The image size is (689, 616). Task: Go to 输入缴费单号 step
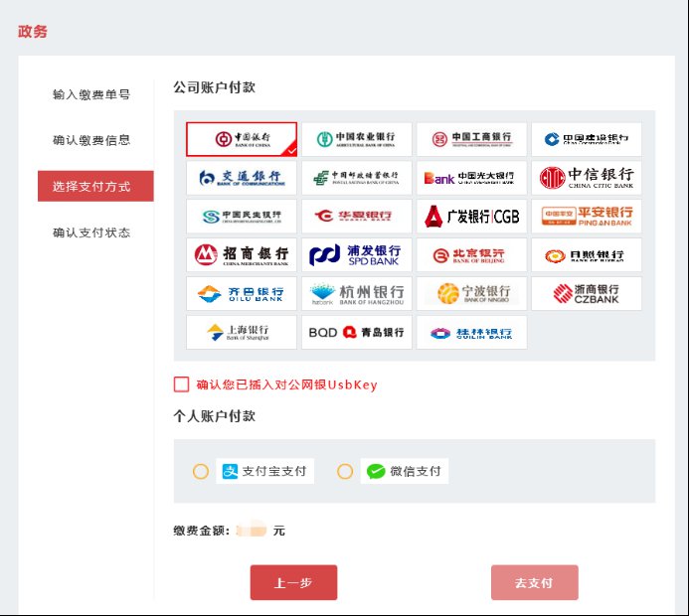coord(91,94)
